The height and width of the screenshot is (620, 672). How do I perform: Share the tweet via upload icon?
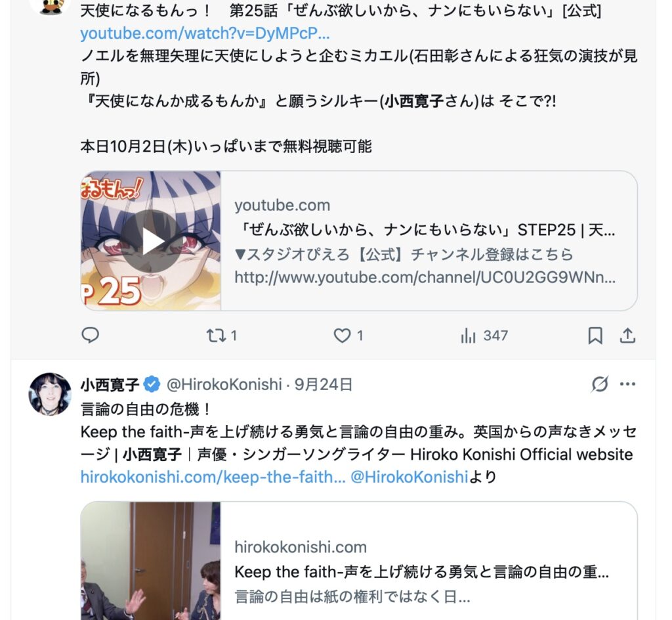click(x=627, y=336)
